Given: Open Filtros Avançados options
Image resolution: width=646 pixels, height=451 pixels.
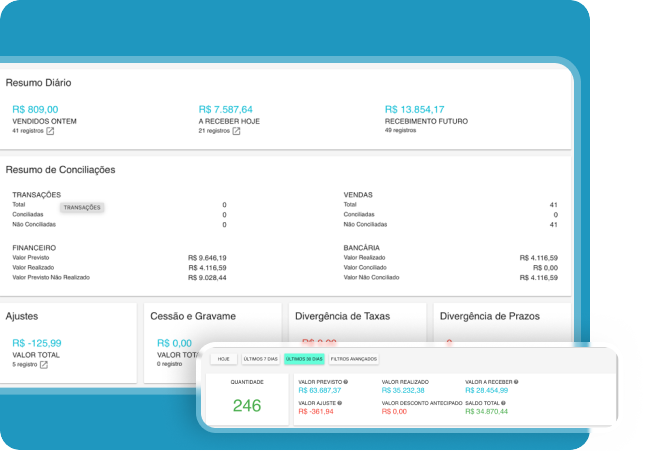Looking at the screenshot, I should pos(352,358).
